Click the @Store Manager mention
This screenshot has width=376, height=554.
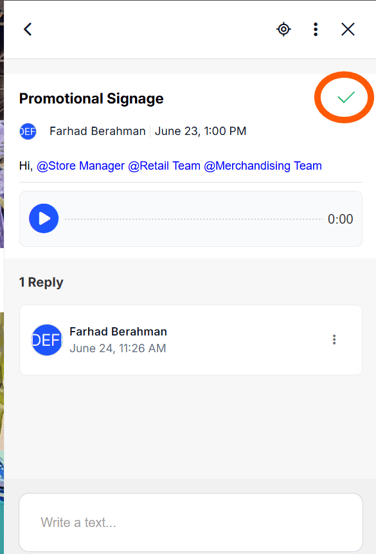click(x=81, y=166)
